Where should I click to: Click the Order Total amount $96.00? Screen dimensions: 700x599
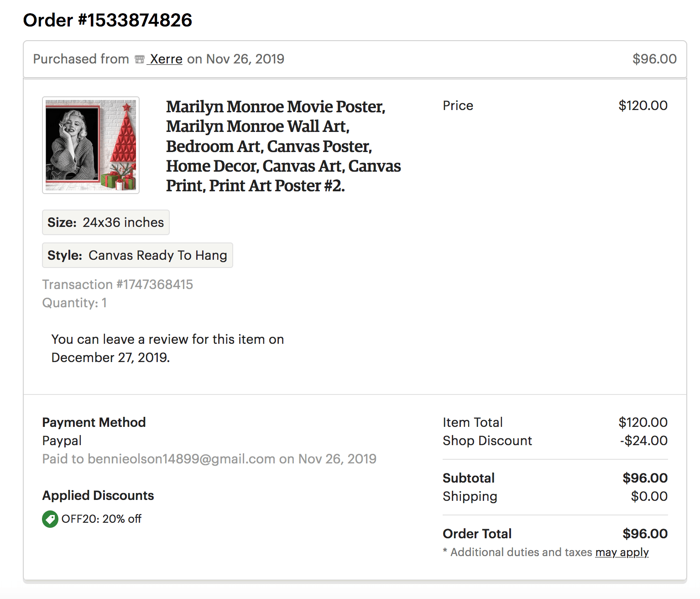tap(645, 534)
